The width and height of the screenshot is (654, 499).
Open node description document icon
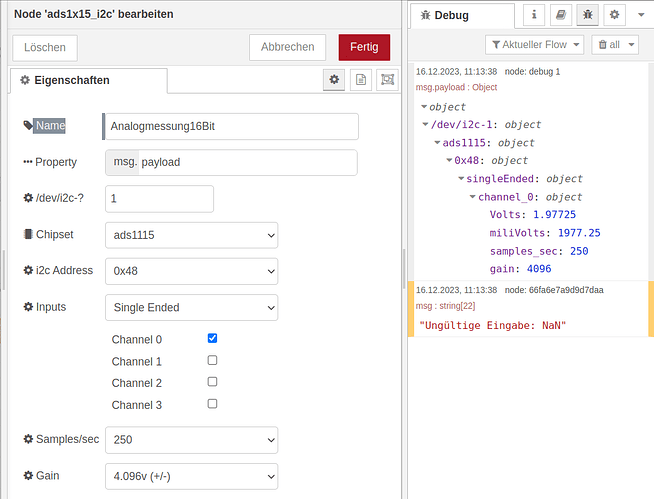click(361, 79)
